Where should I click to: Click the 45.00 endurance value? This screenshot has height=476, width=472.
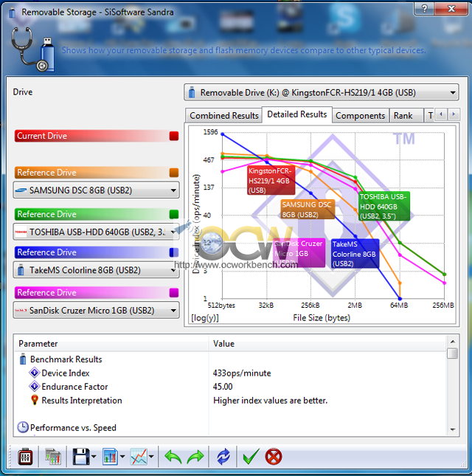[x=223, y=387]
